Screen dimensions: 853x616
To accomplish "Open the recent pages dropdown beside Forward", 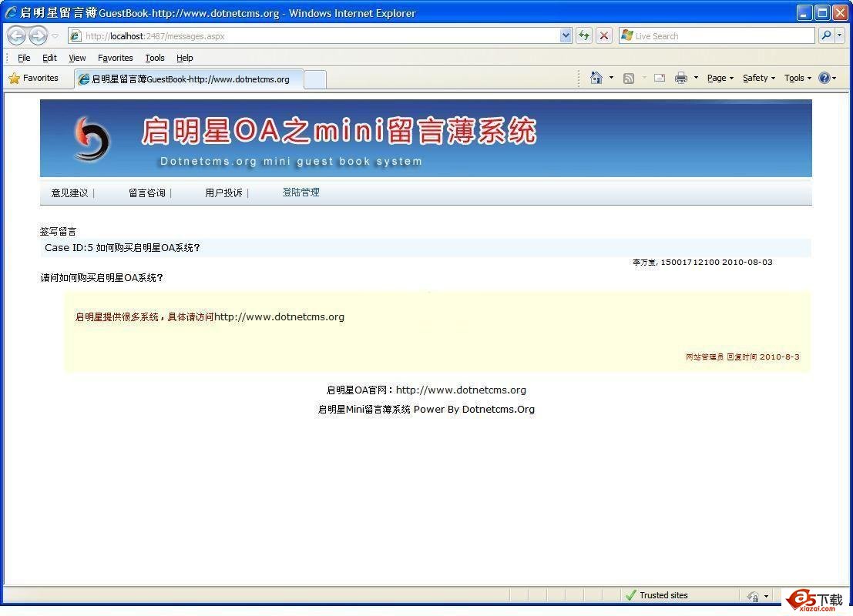I will point(55,36).
